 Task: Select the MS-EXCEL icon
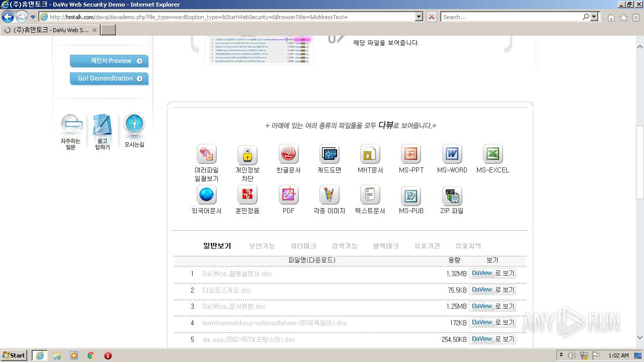click(x=493, y=154)
